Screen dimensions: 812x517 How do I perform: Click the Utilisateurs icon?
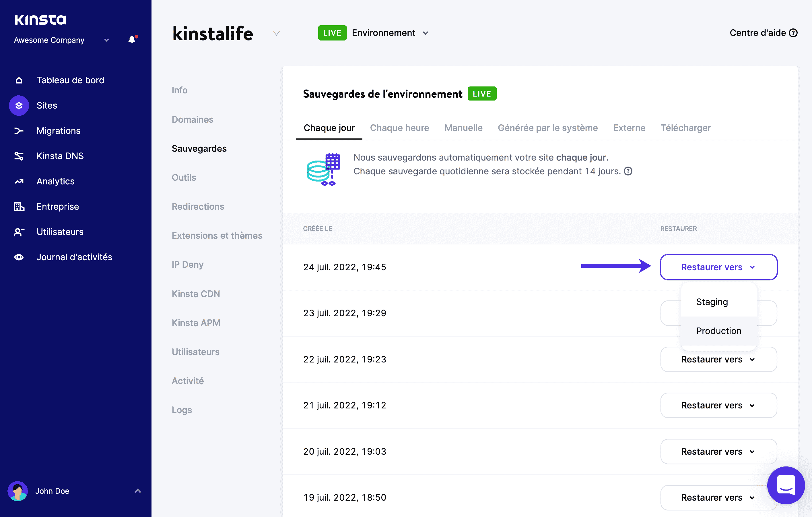pos(19,232)
